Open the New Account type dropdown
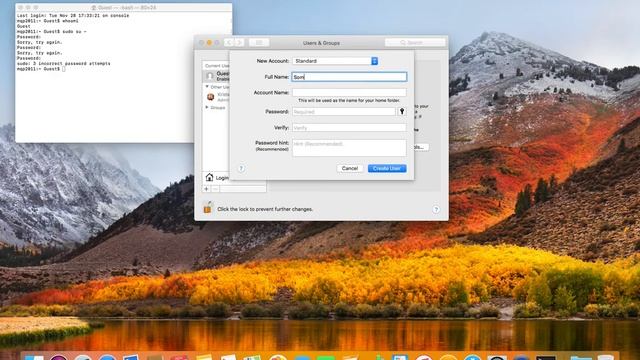 [x=335, y=61]
